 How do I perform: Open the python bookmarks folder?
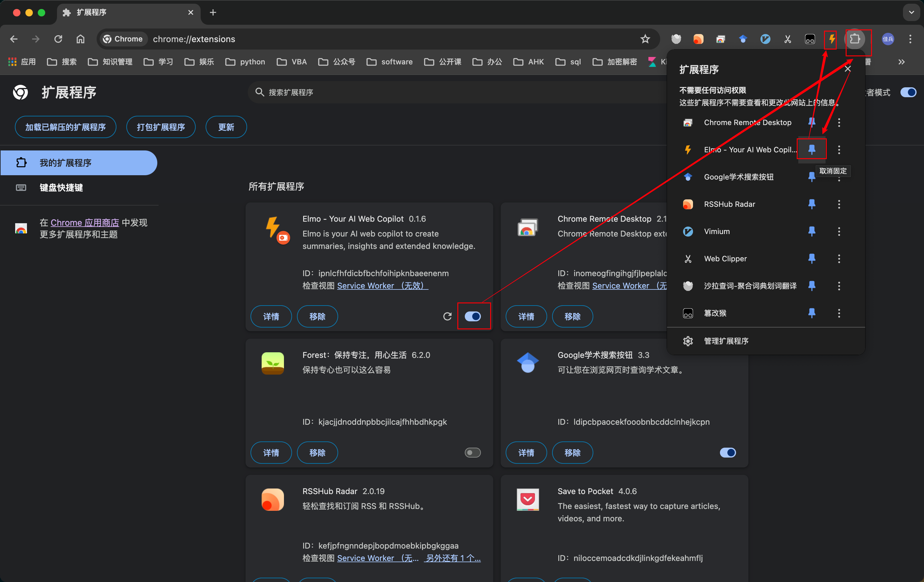(x=246, y=62)
